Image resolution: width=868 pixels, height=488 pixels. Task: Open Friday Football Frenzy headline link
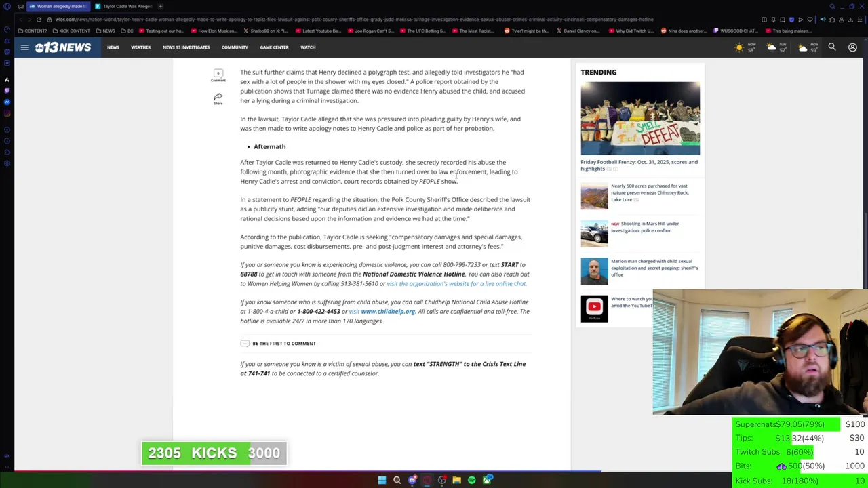click(639, 165)
